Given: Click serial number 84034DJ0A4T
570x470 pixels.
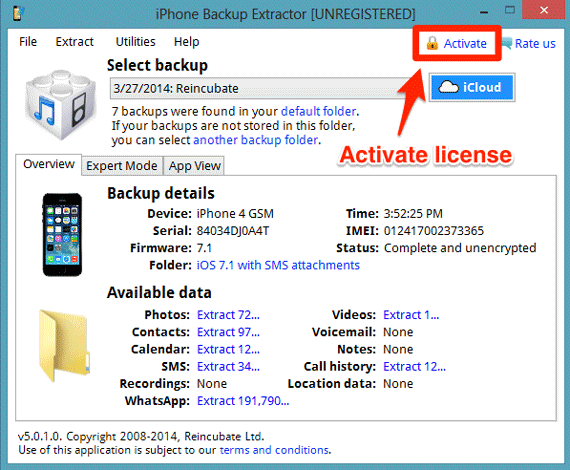Looking at the screenshot, I should [233, 231].
